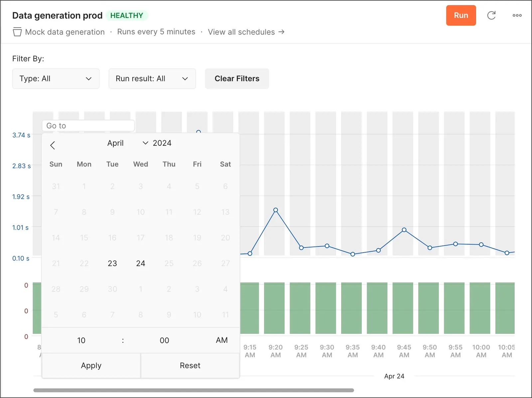Click the green bar at 9:30 AM

(x=326, y=308)
